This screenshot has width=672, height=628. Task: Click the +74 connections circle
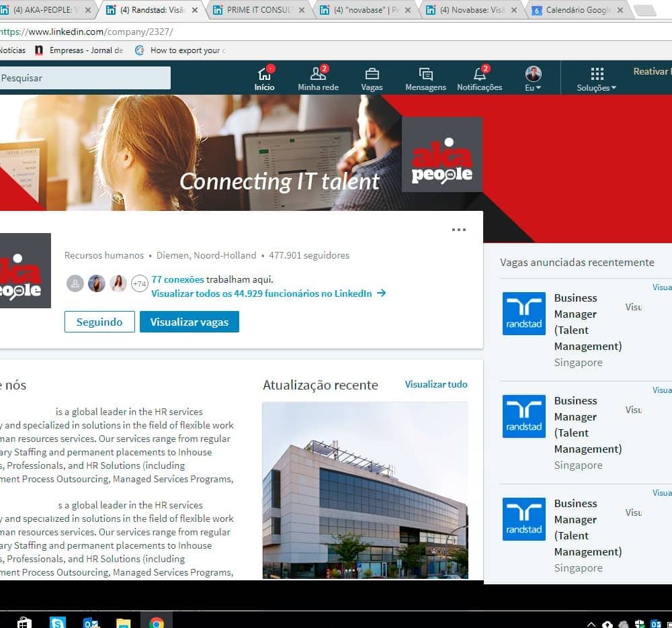(x=140, y=283)
